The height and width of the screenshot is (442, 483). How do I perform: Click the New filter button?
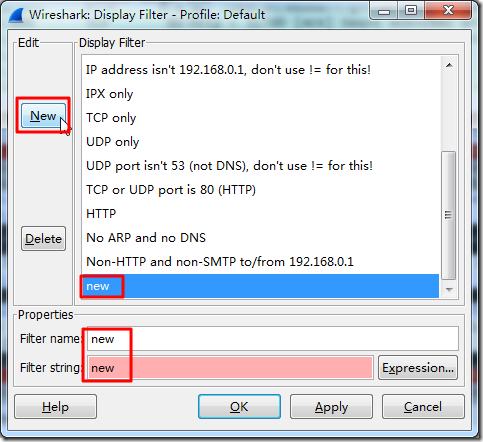point(43,116)
